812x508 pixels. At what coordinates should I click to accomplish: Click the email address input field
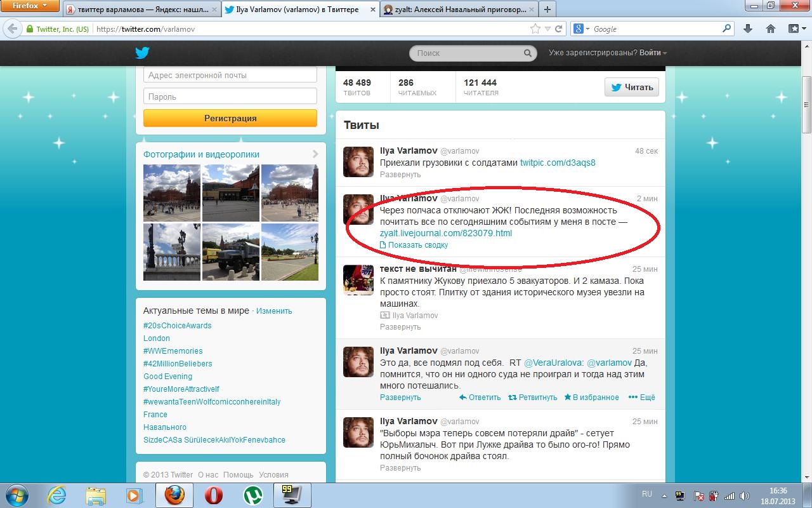(230, 75)
